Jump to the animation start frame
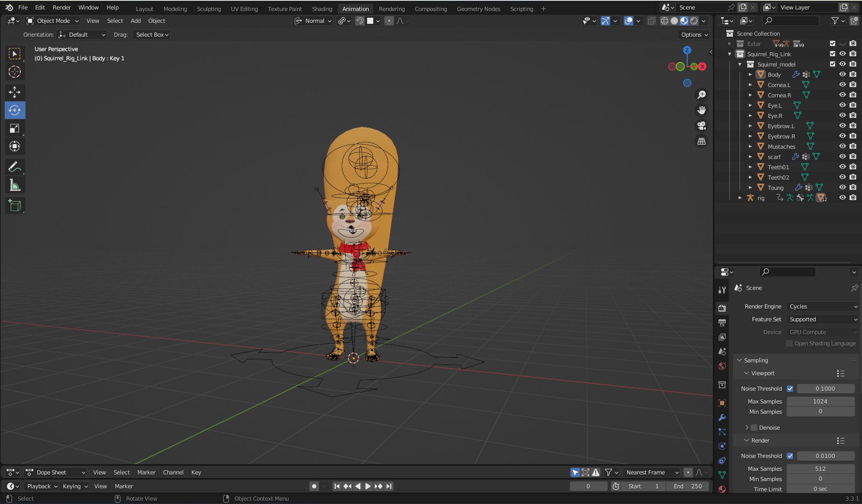The height and width of the screenshot is (504, 862). pos(337,486)
